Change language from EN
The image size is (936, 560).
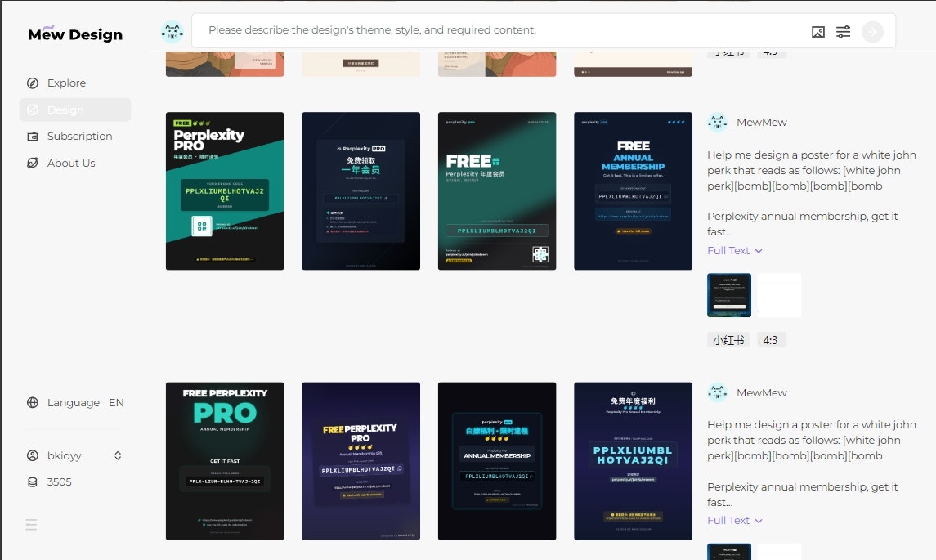point(116,402)
